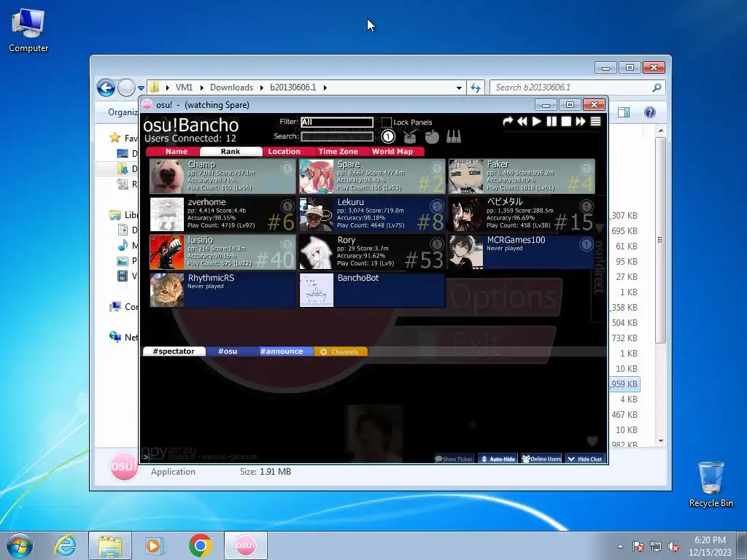Click Downloads in the Explorer breadcrumb
This screenshot has width=747, height=560.
point(231,87)
